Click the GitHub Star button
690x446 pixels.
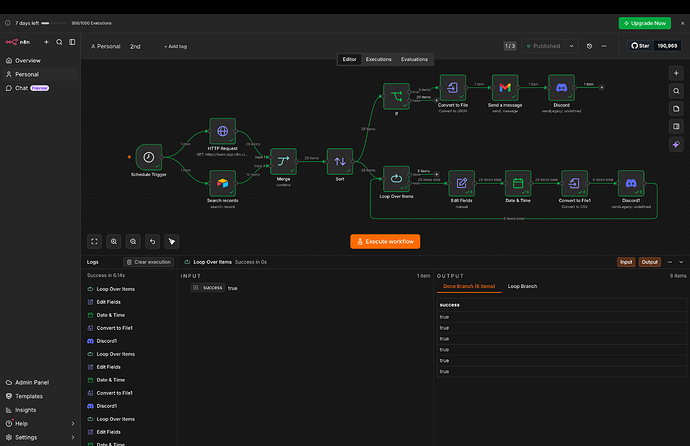point(640,46)
